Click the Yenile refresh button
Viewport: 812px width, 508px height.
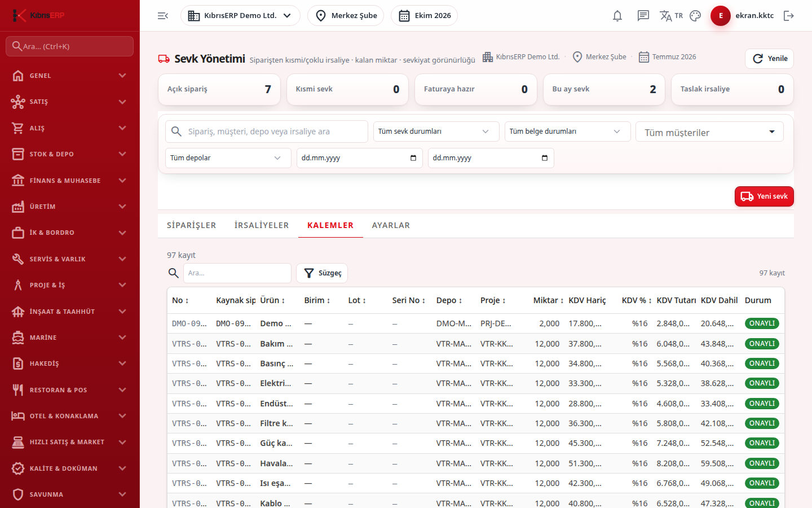point(769,59)
